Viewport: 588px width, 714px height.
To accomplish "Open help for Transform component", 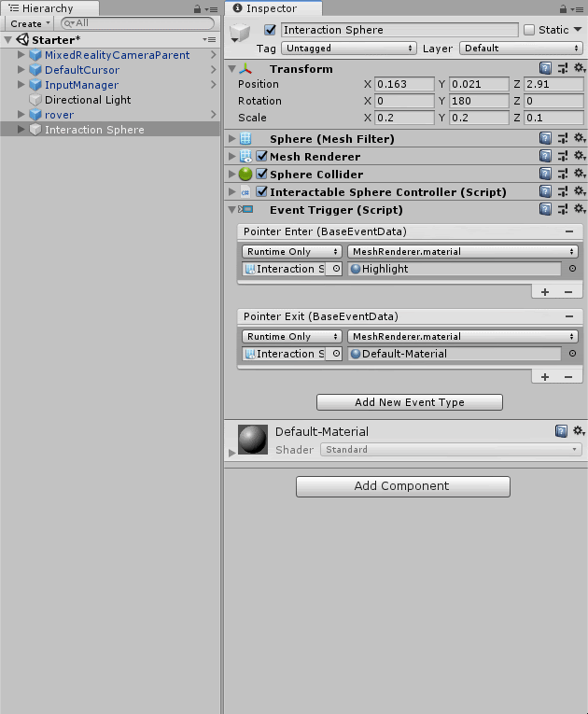I will 545,68.
